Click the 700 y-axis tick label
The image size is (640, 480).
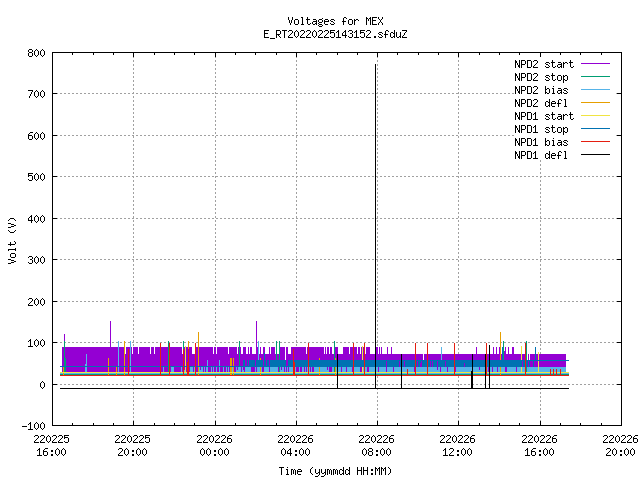coord(36,94)
